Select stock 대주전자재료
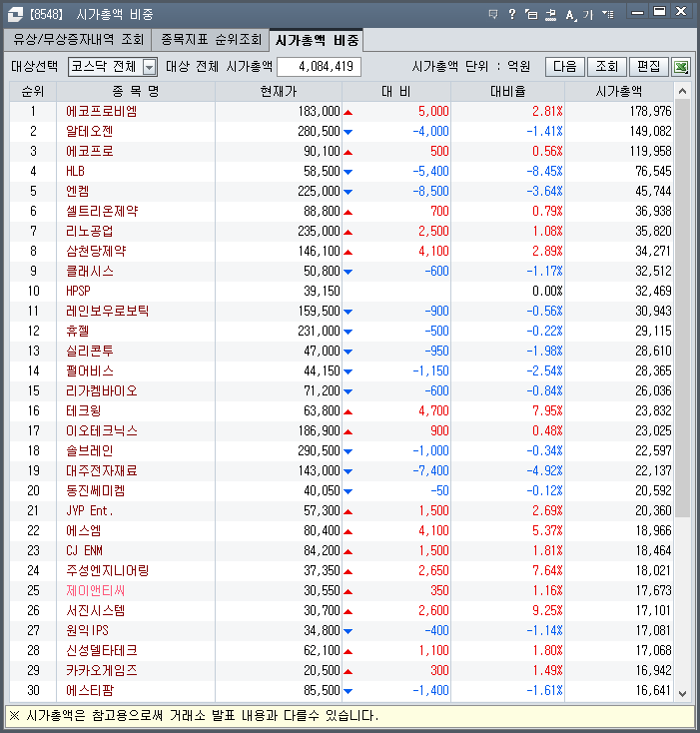 [x=102, y=470]
